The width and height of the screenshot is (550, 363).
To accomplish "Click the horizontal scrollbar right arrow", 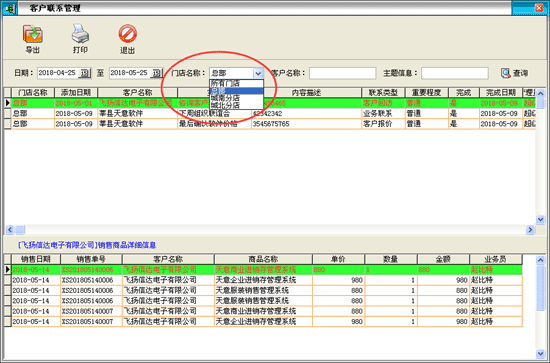I will click(x=530, y=230).
